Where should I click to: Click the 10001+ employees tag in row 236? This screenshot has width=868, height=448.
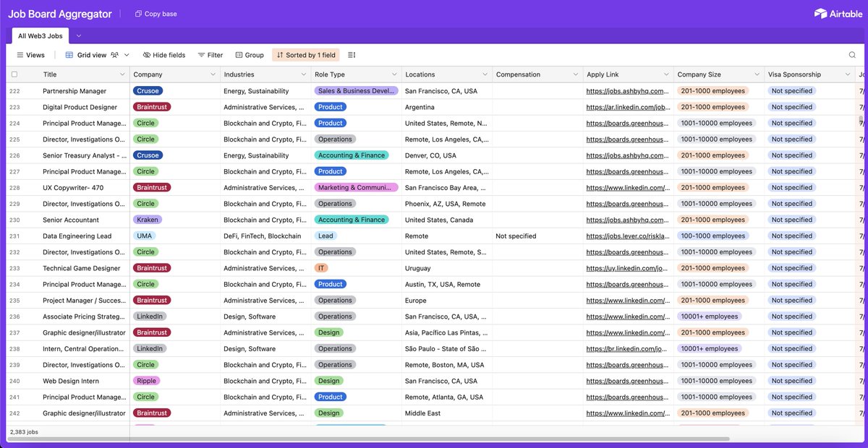(x=709, y=316)
